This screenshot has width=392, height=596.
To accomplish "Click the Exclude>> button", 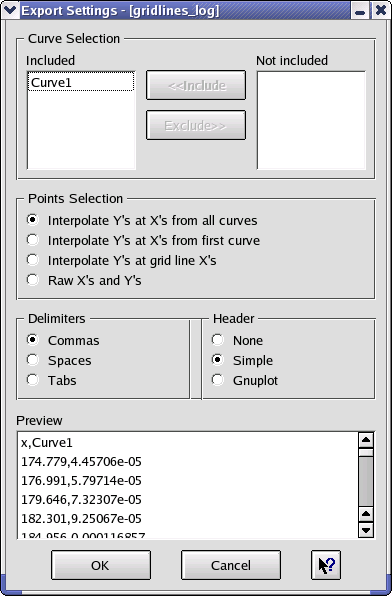I will [x=196, y=125].
